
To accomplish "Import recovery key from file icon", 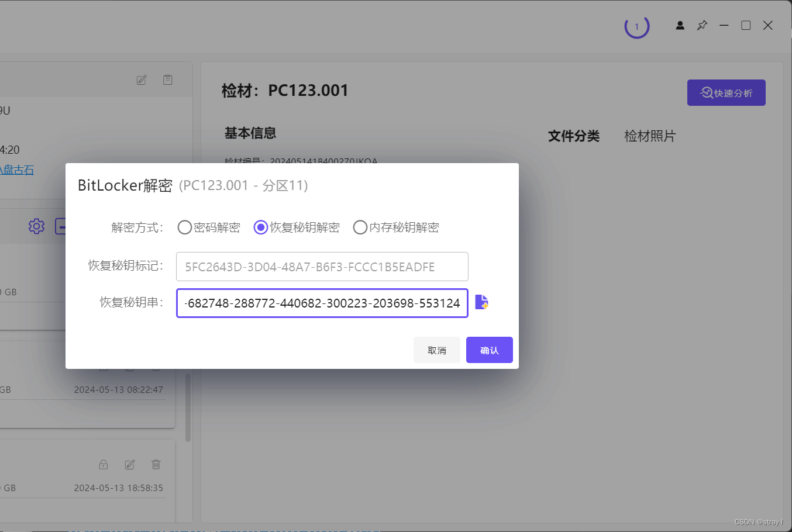I will click(x=481, y=302).
